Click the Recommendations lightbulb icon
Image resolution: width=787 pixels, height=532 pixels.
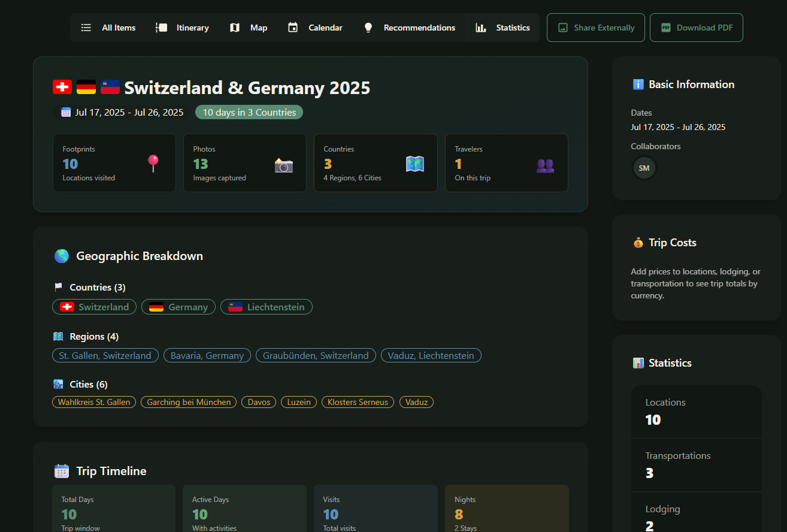point(368,28)
